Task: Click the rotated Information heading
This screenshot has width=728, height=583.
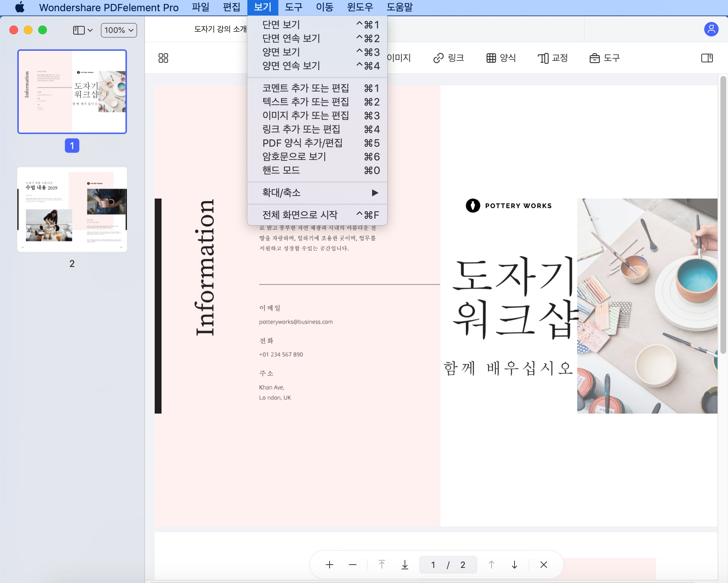Action: [x=205, y=267]
